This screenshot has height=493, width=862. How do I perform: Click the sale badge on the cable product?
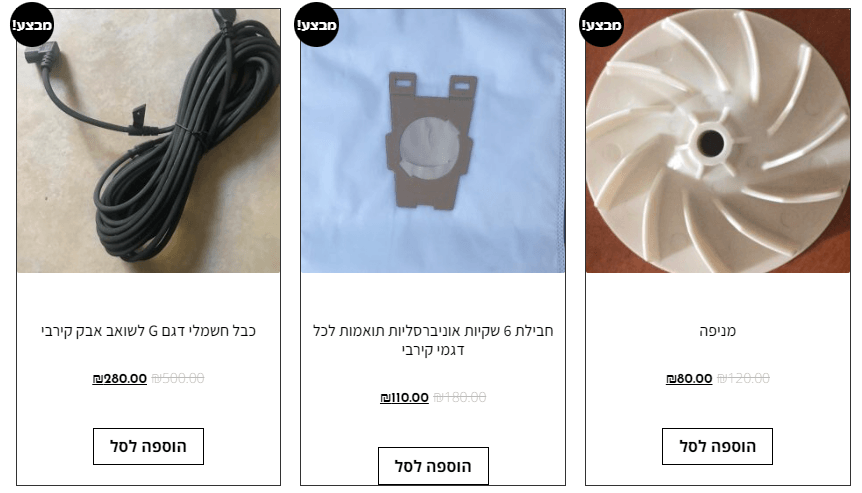tap(32, 25)
